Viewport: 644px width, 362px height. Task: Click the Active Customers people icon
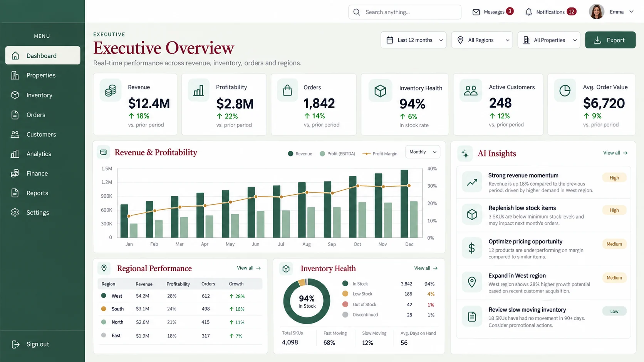pos(471,90)
